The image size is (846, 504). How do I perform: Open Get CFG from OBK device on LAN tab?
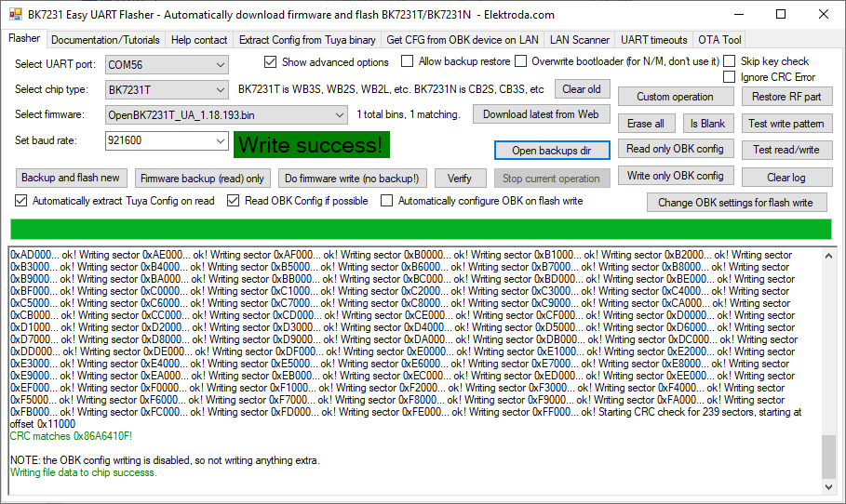pyautogui.click(x=463, y=40)
